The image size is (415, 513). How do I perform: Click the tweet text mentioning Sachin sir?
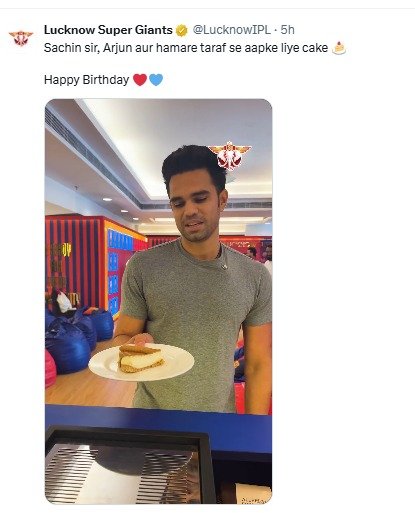coord(186,48)
